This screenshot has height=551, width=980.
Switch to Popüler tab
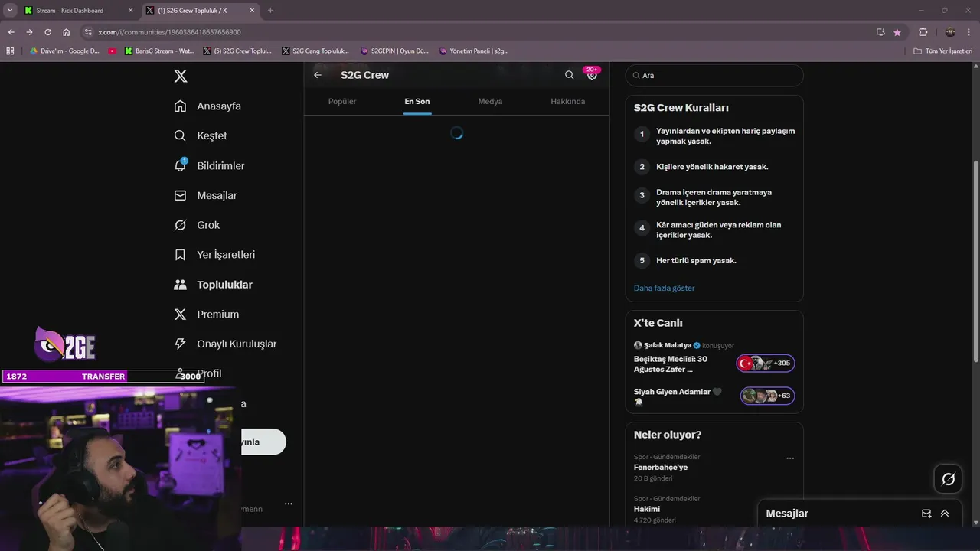342,101
